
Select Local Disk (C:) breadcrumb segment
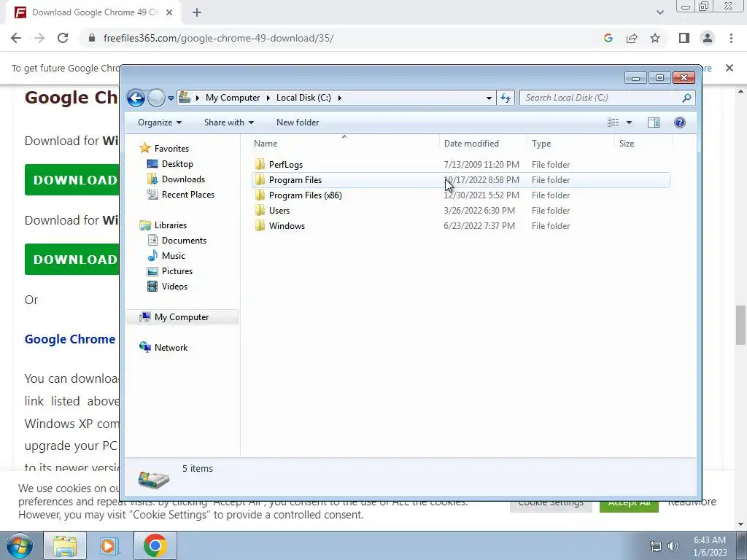[x=303, y=98]
